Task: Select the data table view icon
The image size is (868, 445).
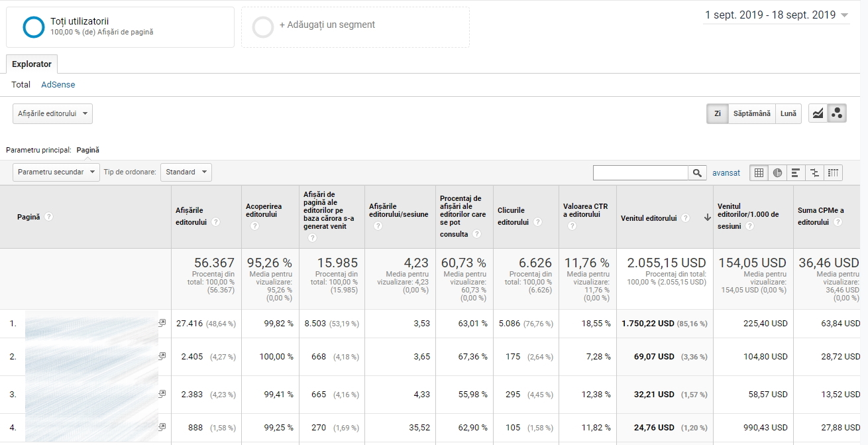Action: (x=759, y=172)
